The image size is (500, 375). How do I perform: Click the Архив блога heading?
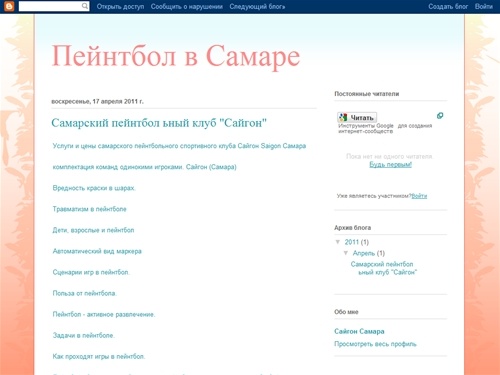[353, 228]
